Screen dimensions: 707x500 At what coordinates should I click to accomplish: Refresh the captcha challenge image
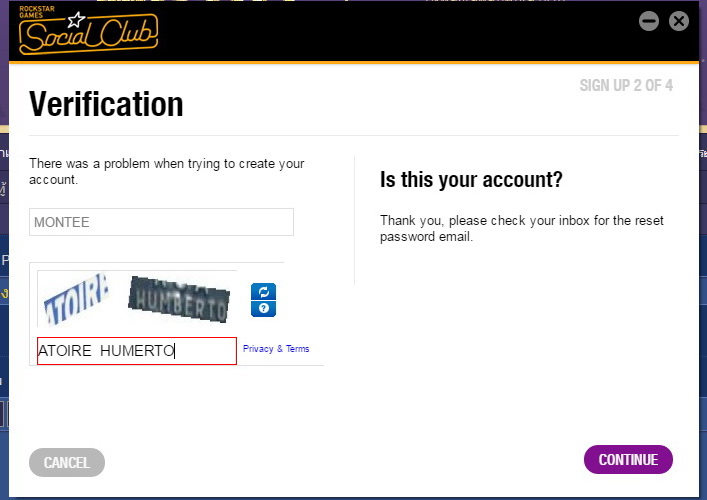[x=263, y=292]
